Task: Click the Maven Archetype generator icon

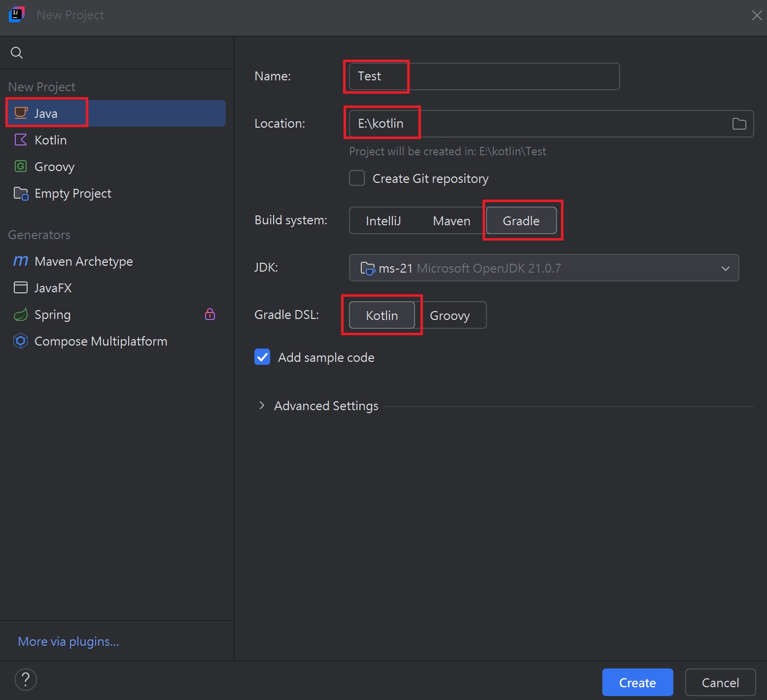Action: (21, 261)
